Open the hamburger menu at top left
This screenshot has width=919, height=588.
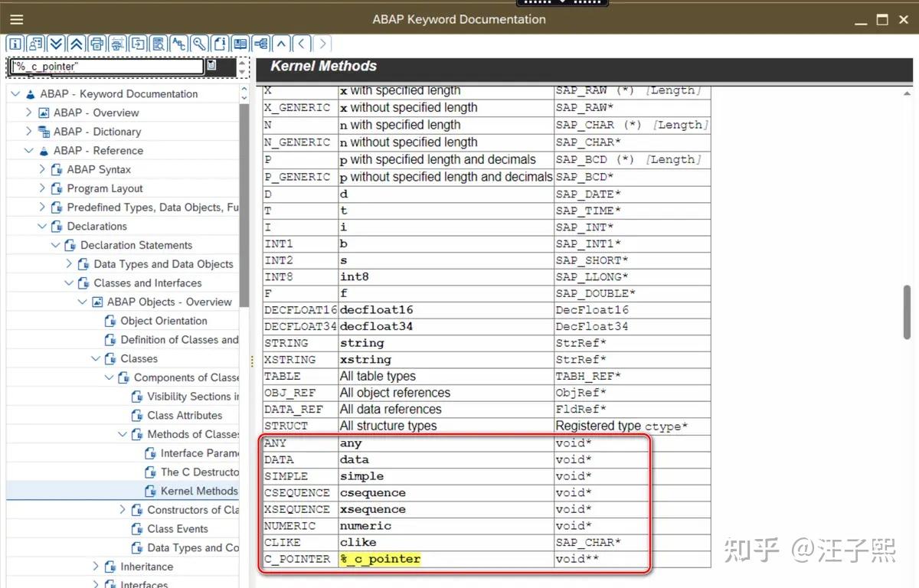click(17, 19)
